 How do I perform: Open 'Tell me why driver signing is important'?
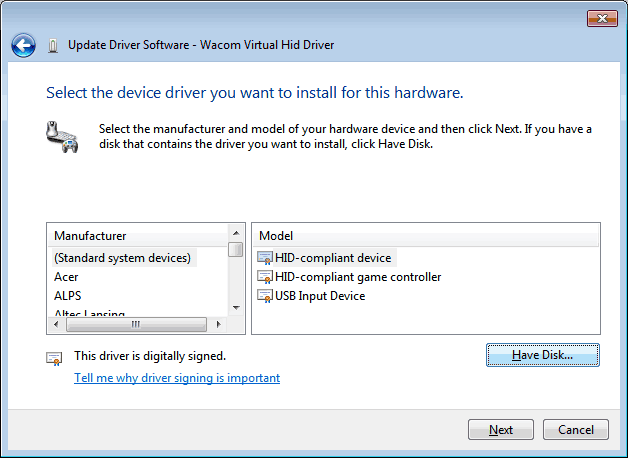pos(177,378)
